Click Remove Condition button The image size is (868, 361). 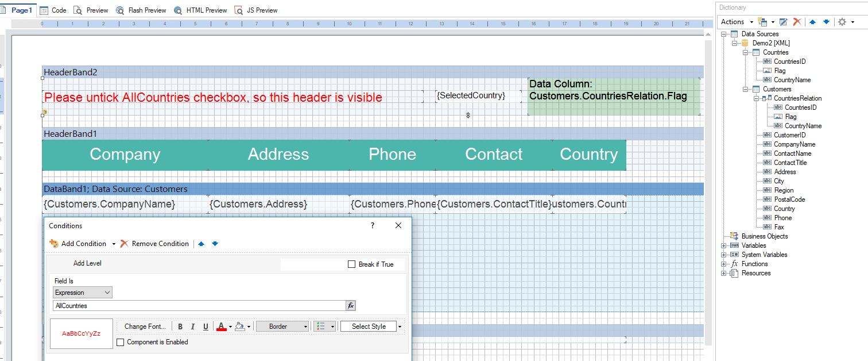[x=154, y=244]
